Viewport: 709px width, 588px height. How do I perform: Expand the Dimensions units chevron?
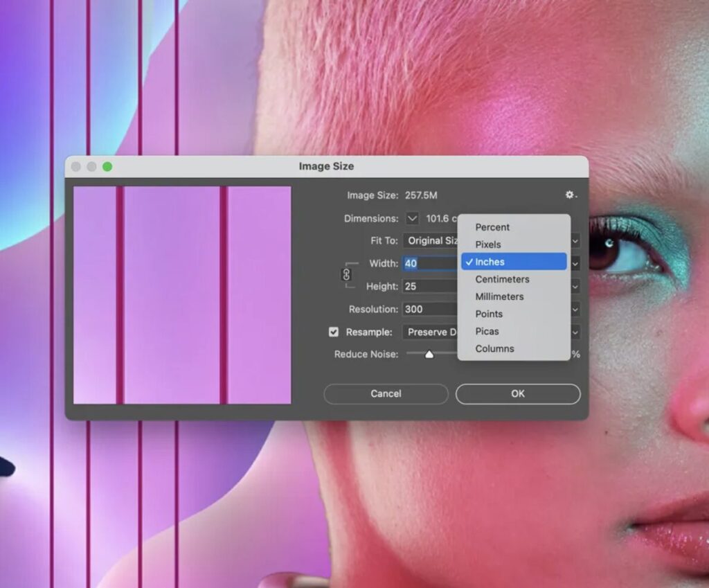pyautogui.click(x=412, y=218)
